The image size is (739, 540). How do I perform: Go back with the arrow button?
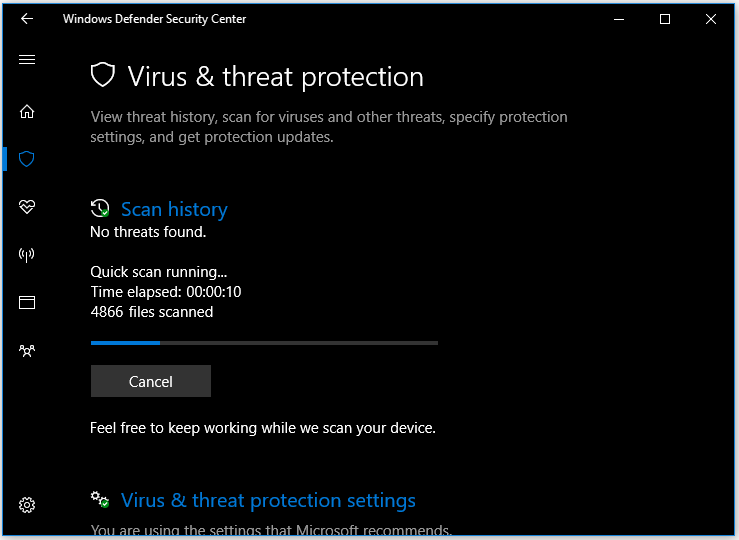point(27,19)
